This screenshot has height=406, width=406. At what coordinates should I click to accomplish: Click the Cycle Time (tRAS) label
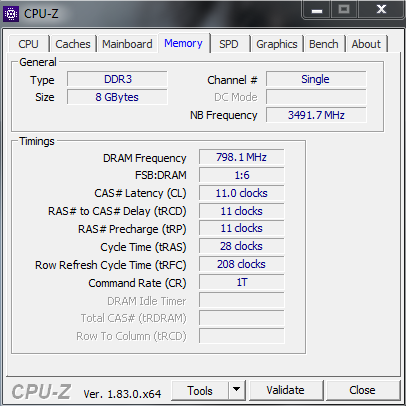tap(143, 247)
